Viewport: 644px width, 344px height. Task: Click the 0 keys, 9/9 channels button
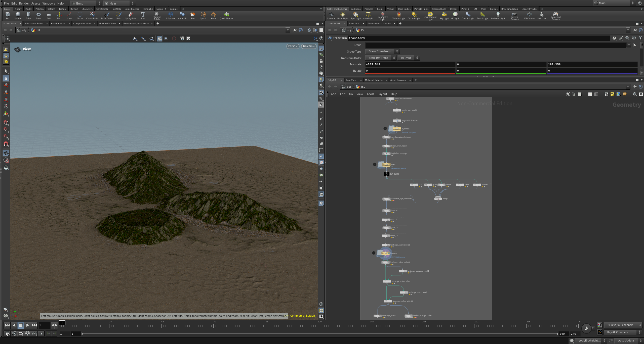tap(623, 325)
